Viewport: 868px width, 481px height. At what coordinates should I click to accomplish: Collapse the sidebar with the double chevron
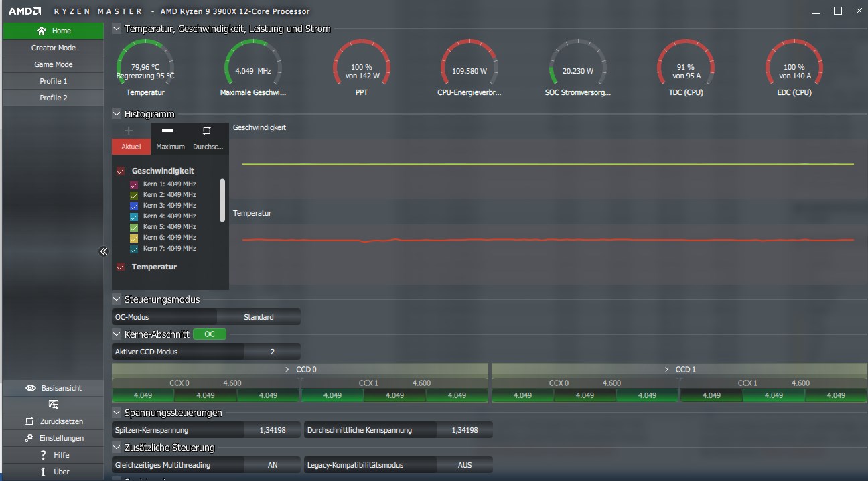click(103, 251)
